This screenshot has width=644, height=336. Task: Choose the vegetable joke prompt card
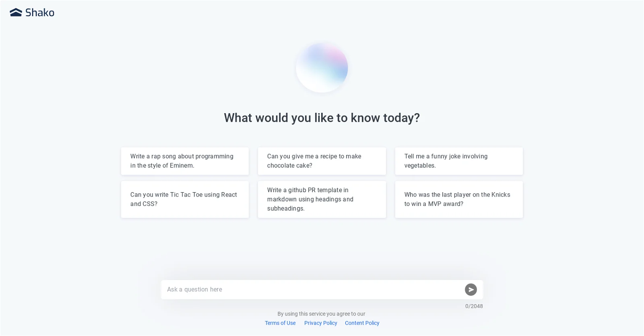458,161
